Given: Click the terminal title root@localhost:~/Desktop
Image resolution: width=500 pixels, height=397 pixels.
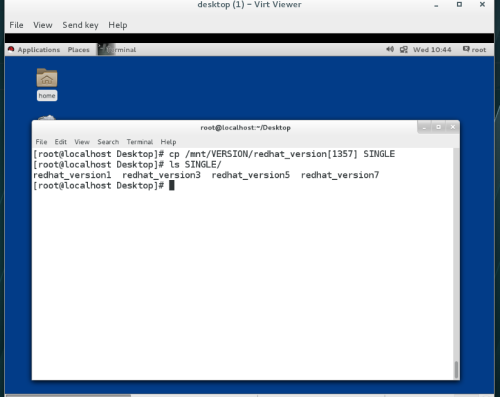Looking at the screenshot, I should (246, 128).
